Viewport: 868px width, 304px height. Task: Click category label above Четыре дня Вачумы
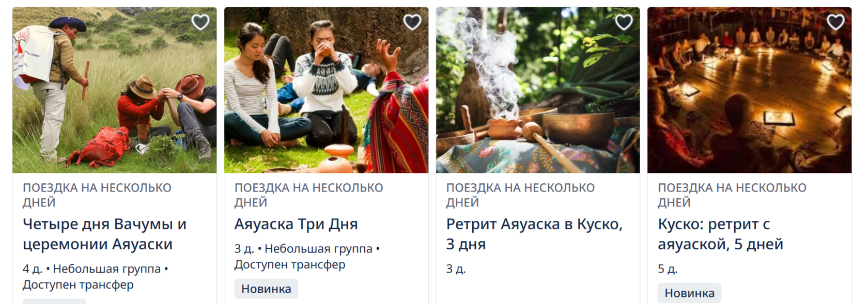(97, 195)
